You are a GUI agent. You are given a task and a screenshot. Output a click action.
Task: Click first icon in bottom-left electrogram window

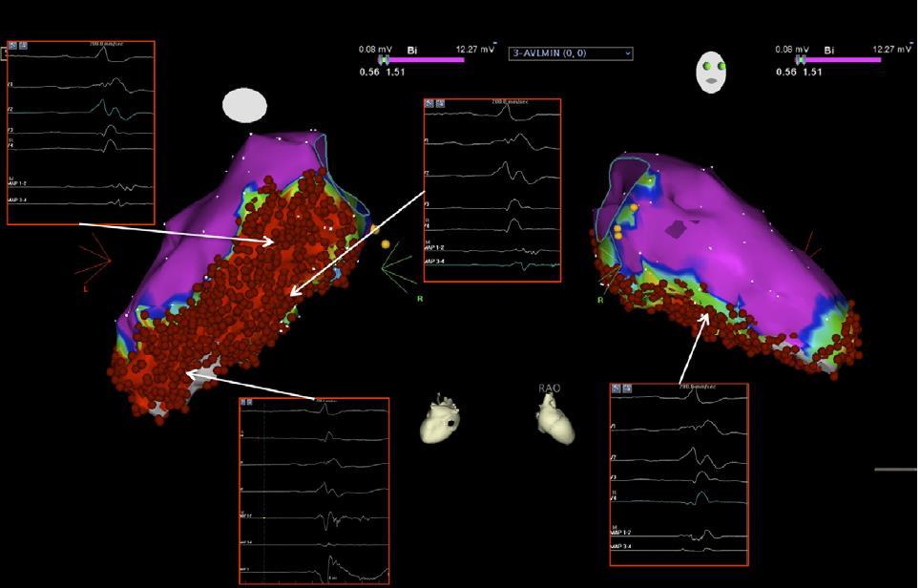(243, 402)
